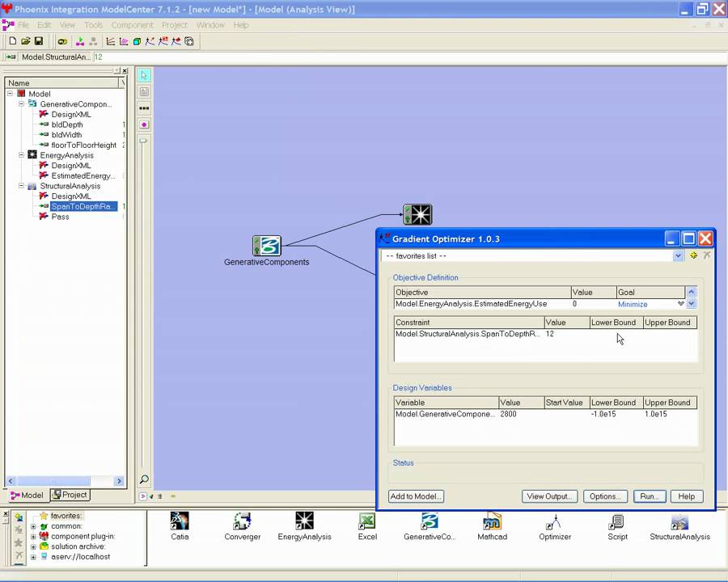Click the EnergyAnalysis starburst node on canvas

(417, 214)
